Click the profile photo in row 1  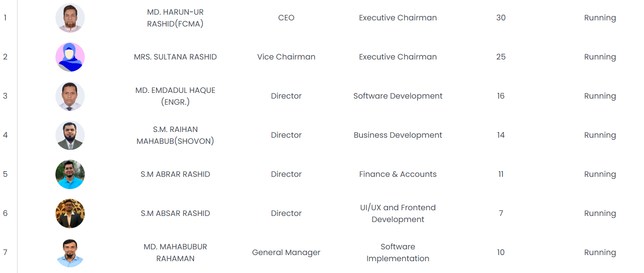point(70,18)
